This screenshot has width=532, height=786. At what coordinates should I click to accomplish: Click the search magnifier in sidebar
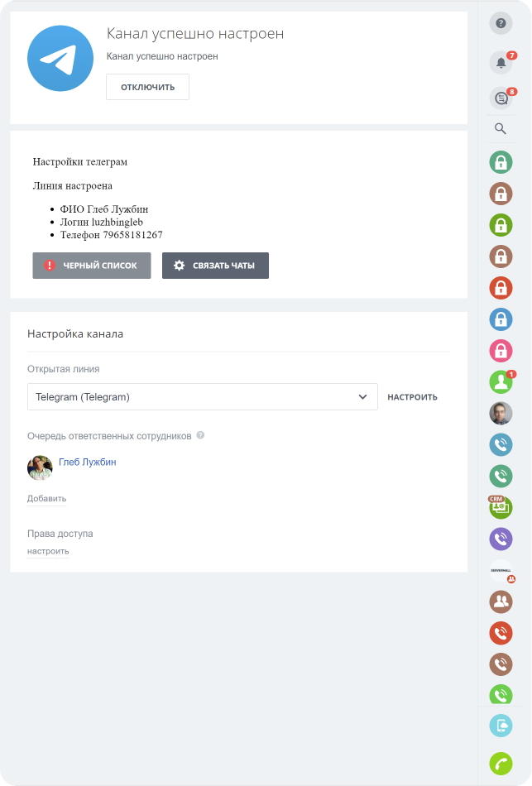[x=501, y=128]
